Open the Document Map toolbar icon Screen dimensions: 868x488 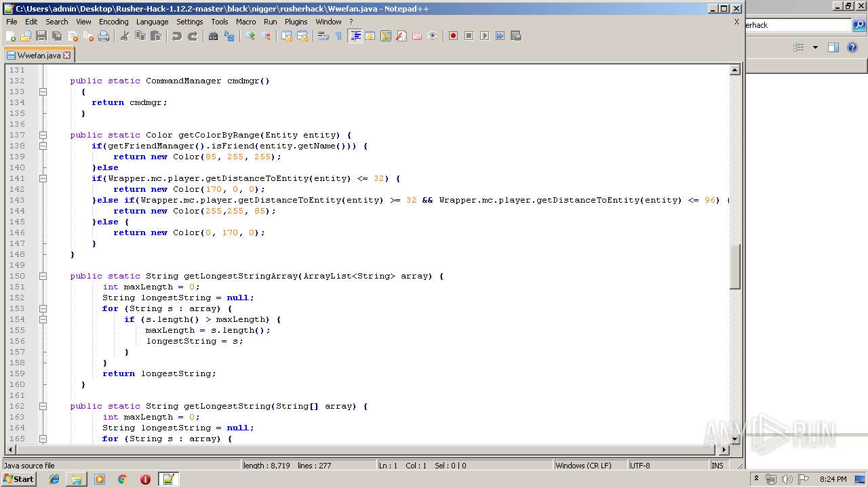pyautogui.click(x=385, y=36)
